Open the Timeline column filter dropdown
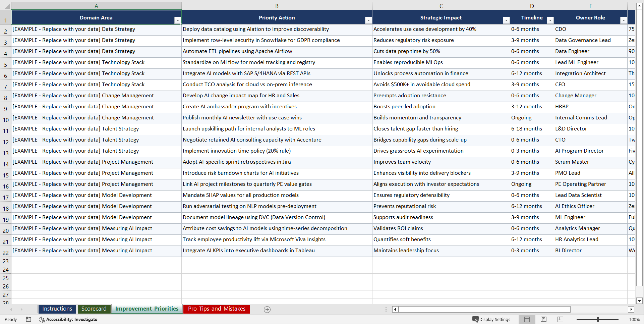 coord(550,20)
